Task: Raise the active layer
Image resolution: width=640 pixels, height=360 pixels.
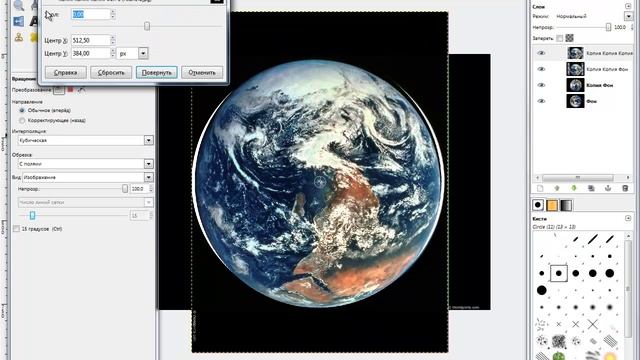Action: 557,188
